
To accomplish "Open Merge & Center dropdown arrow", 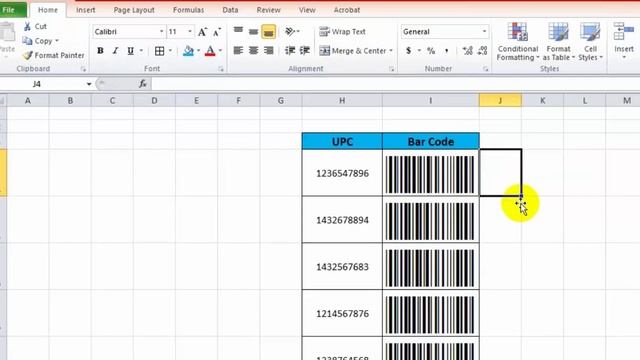I will 391,51.
